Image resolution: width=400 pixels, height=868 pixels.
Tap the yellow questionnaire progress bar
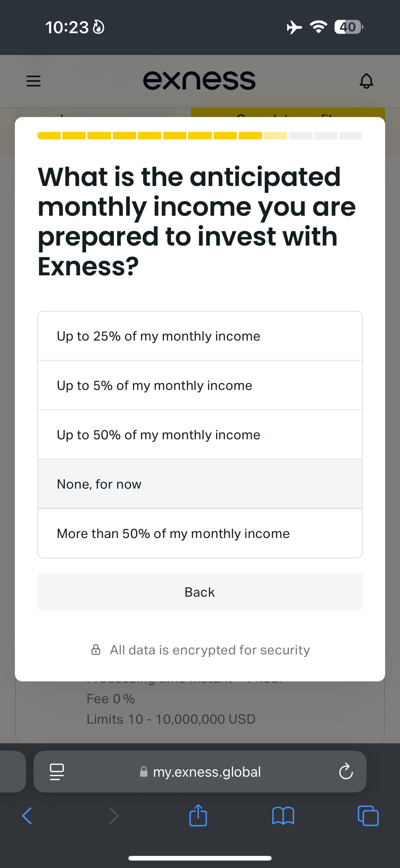(200, 135)
